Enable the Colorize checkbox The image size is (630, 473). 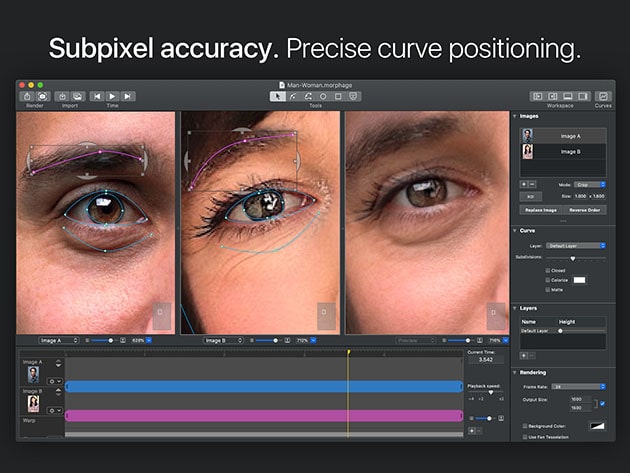coord(548,280)
